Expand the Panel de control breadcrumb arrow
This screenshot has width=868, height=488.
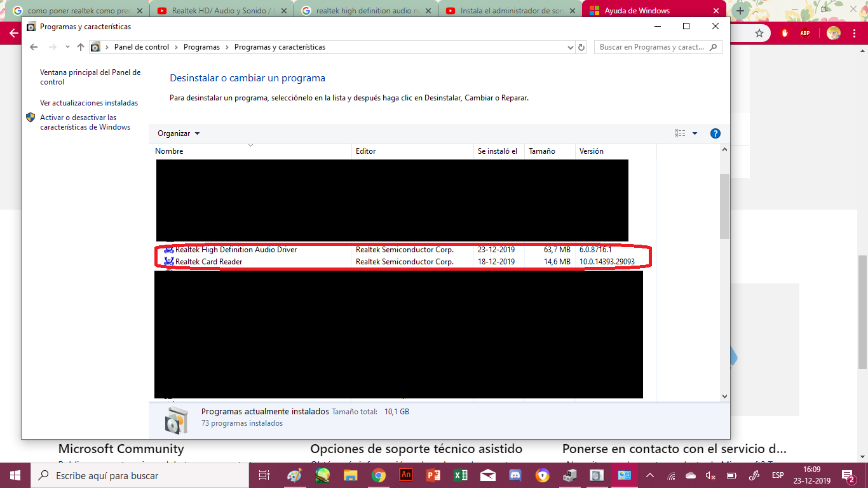click(x=176, y=47)
